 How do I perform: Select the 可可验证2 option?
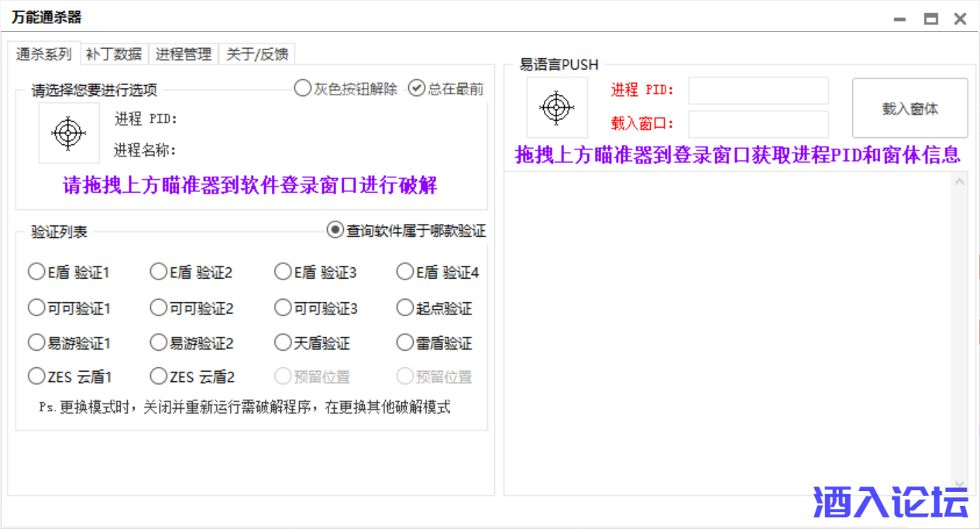tap(159, 308)
